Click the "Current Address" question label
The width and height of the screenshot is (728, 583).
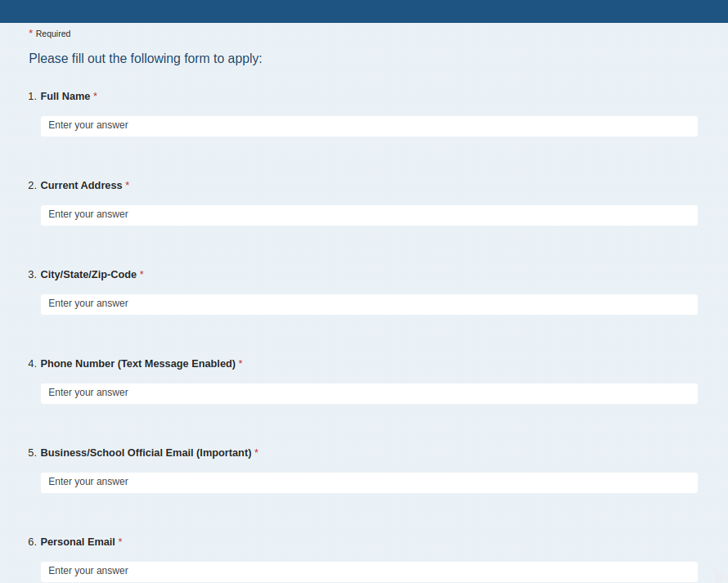click(x=81, y=186)
